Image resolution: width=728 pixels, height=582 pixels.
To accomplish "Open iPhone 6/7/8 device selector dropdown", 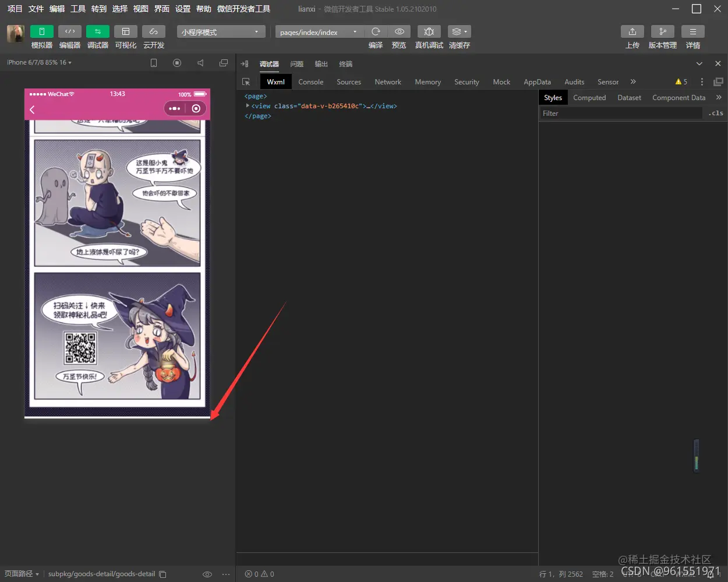I will (x=39, y=62).
